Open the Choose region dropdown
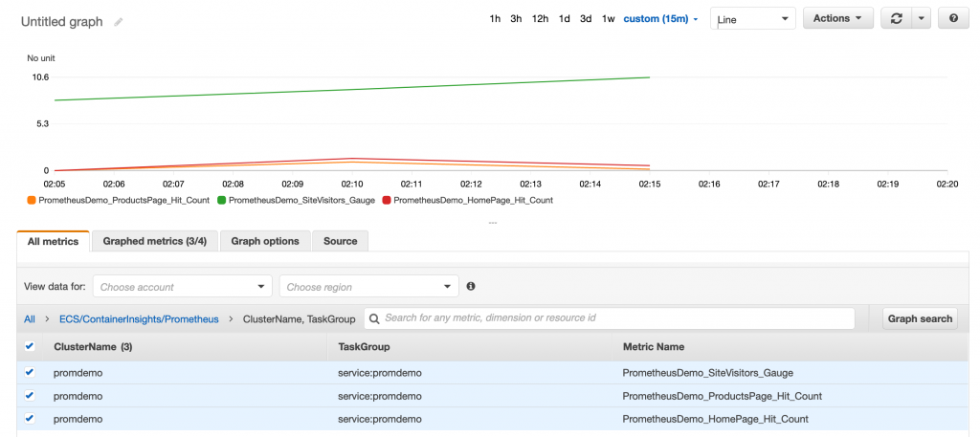The width and height of the screenshot is (980, 437). tap(369, 287)
